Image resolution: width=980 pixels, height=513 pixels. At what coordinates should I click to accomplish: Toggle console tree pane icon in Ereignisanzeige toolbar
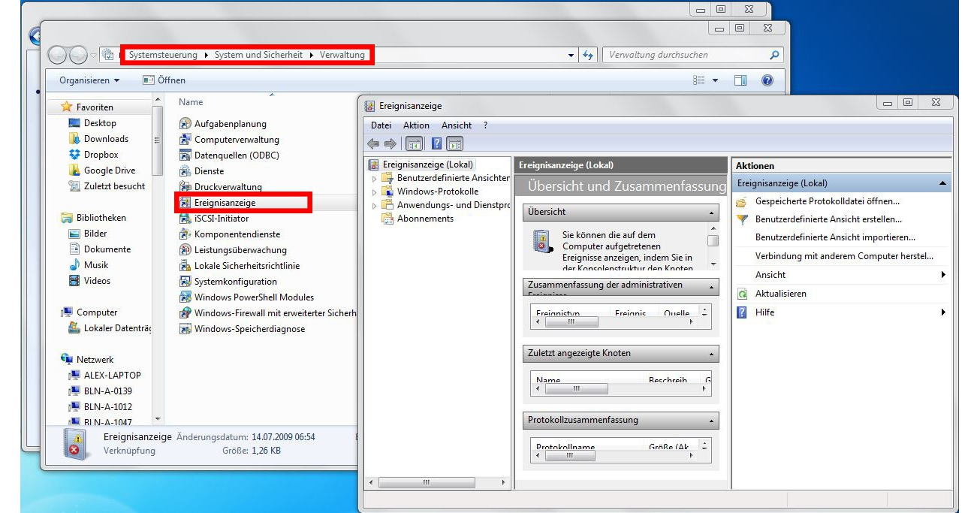413,143
